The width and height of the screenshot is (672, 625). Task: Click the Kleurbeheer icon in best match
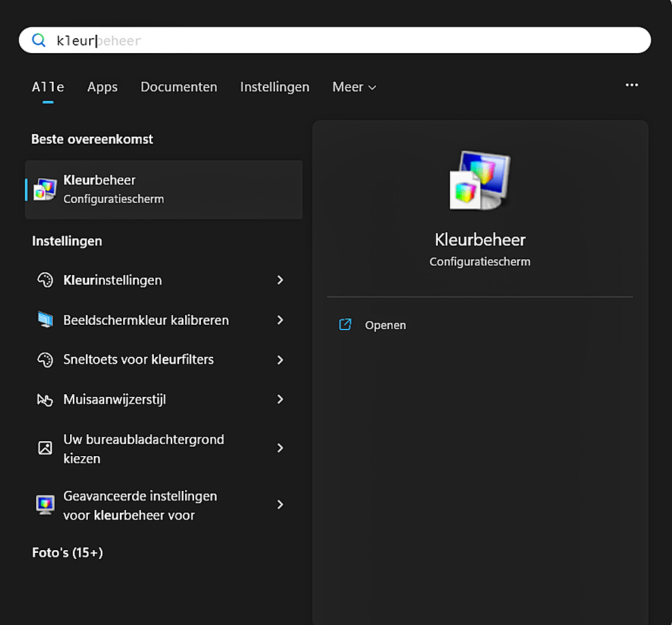(45, 189)
